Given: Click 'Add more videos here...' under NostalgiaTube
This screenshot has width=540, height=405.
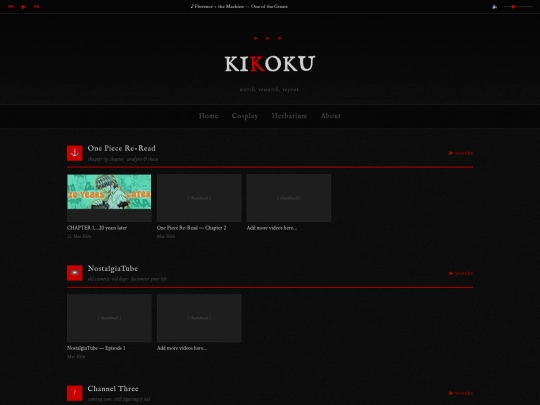Looking at the screenshot, I should 182,348.
